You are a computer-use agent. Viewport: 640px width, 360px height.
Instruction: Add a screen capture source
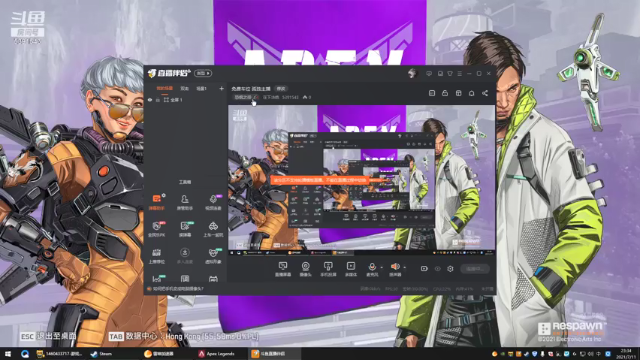(x=283, y=269)
